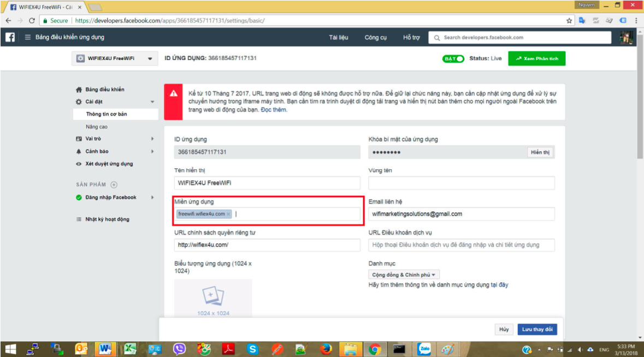This screenshot has width=644, height=357.
Task: Open Firefox from the taskbar
Action: click(x=326, y=349)
